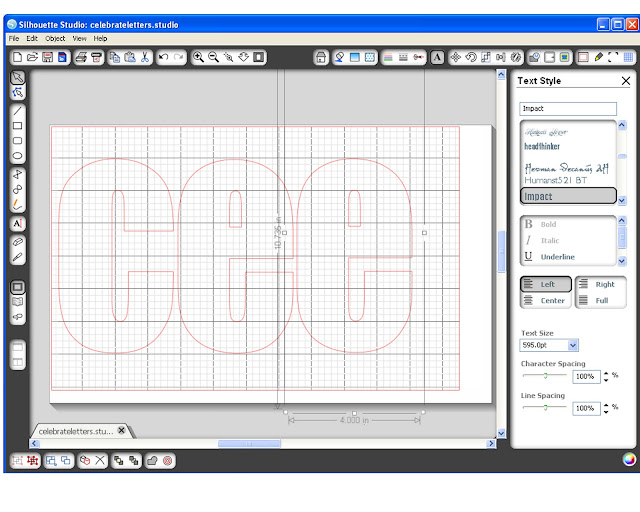Pick the Draw an Ellipse tool
The image size is (640, 512).
pyautogui.click(x=18, y=156)
